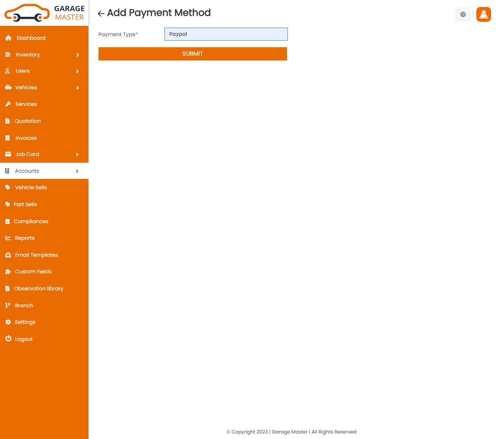Select the Dashboard home icon
The image size is (504, 439).
coord(8,38)
